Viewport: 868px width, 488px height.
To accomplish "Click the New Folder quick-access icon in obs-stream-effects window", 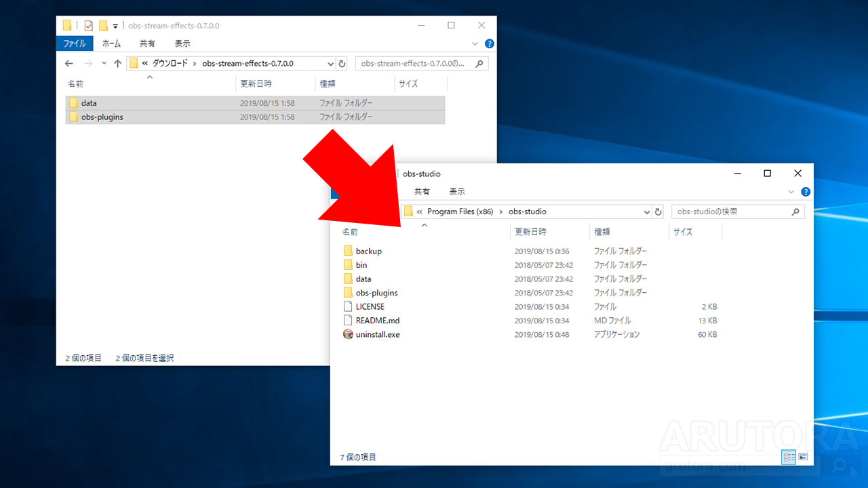I will click(x=104, y=26).
